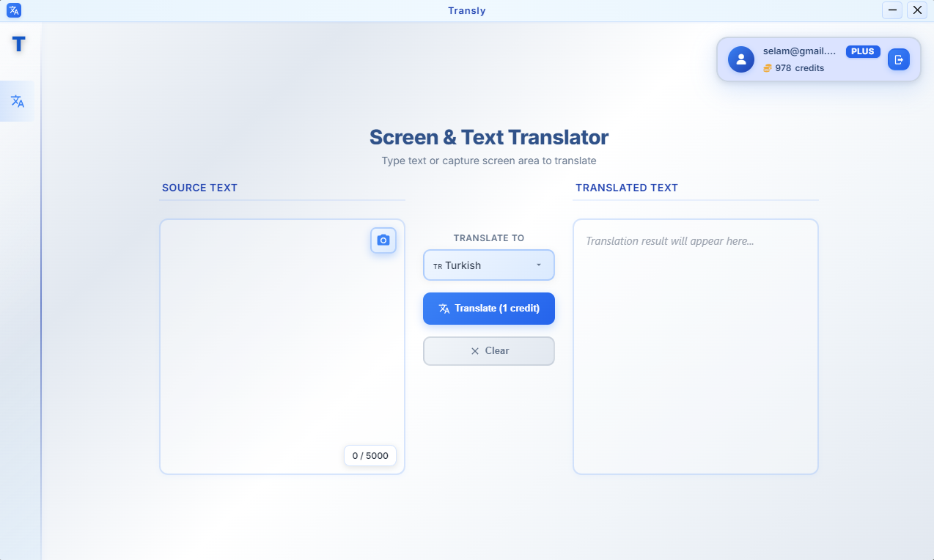The height and width of the screenshot is (560, 934).
Task: Click the selam@gmail account email text
Action: click(799, 51)
